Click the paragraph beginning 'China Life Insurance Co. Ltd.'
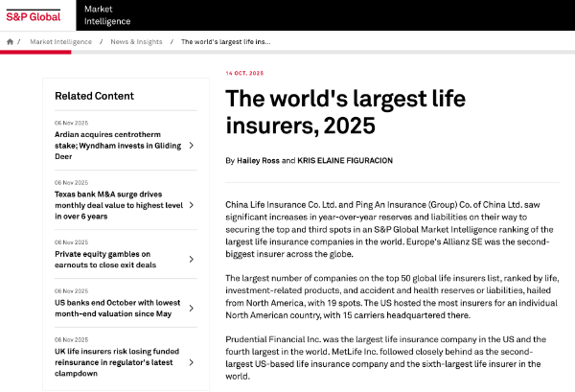 coord(389,230)
